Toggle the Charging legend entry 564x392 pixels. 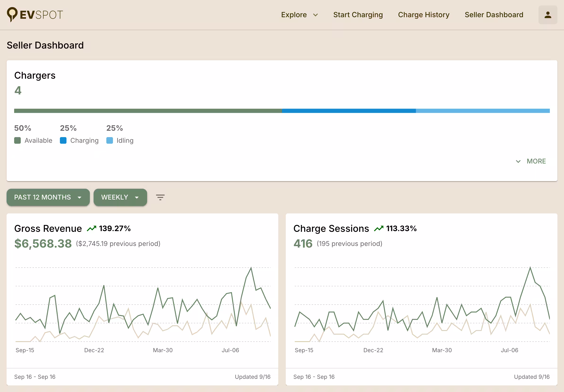84,140
